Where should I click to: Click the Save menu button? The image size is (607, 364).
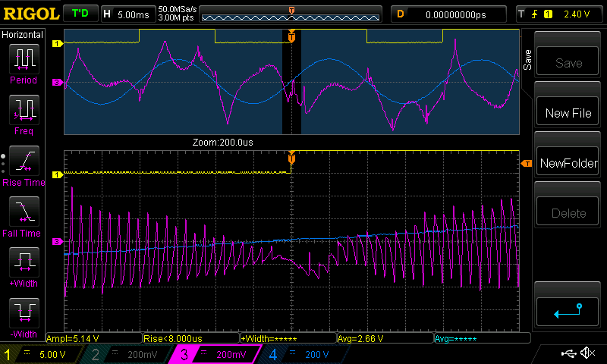tap(568, 63)
